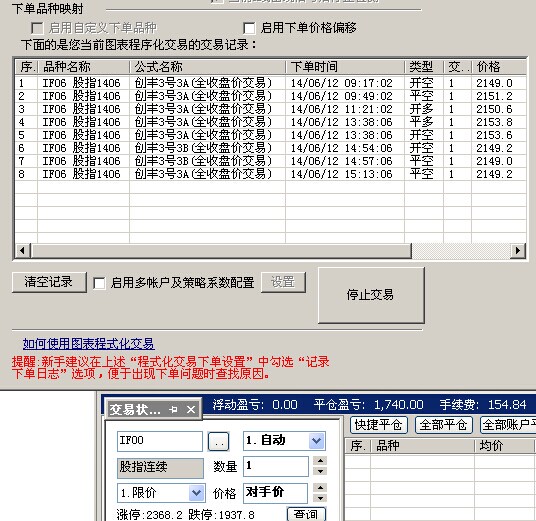Decrease 数量 with the down arrow

click(321, 471)
